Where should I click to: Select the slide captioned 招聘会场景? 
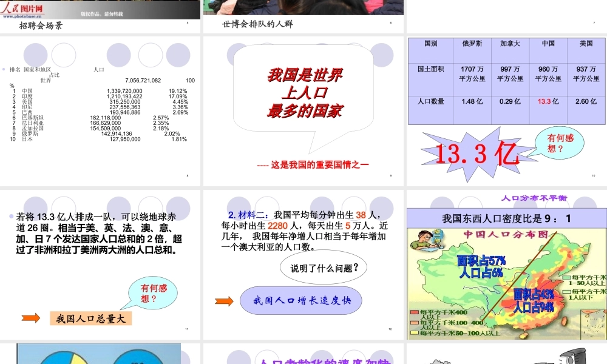tap(100, 16)
